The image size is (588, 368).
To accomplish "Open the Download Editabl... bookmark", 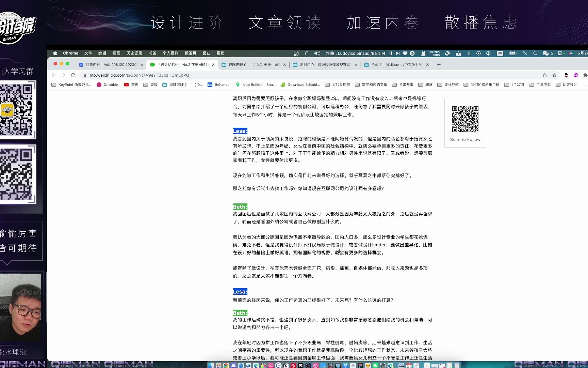I will [x=300, y=85].
